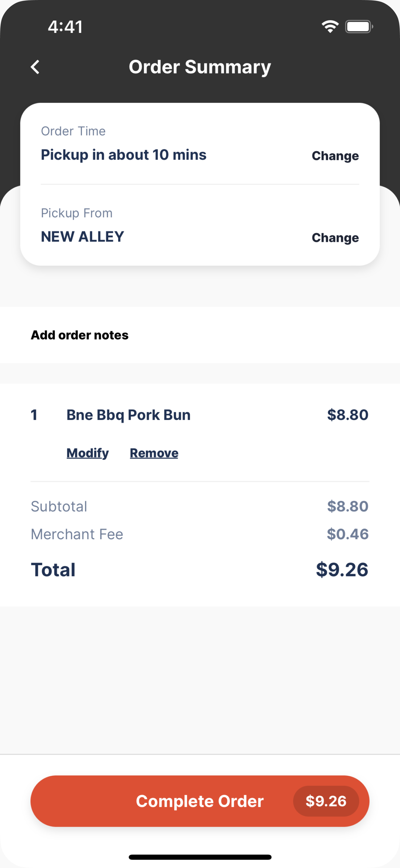This screenshot has height=868, width=400.
Task: Tap the Subtotal row
Action: [200, 506]
